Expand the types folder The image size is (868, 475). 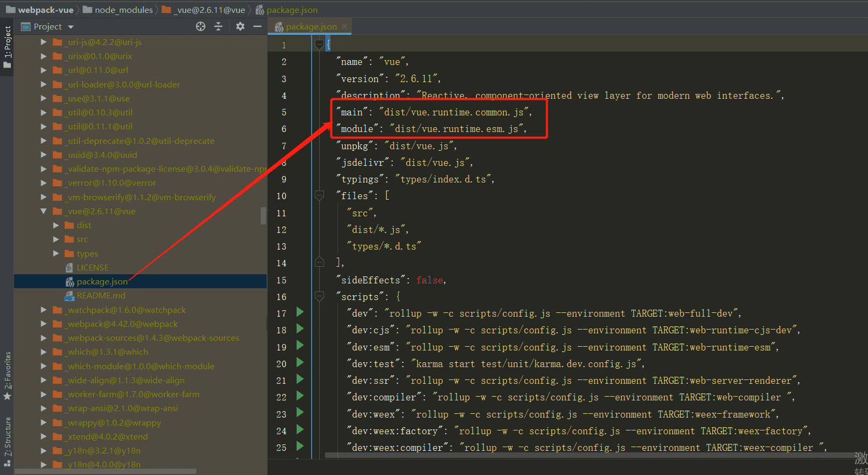(x=56, y=253)
